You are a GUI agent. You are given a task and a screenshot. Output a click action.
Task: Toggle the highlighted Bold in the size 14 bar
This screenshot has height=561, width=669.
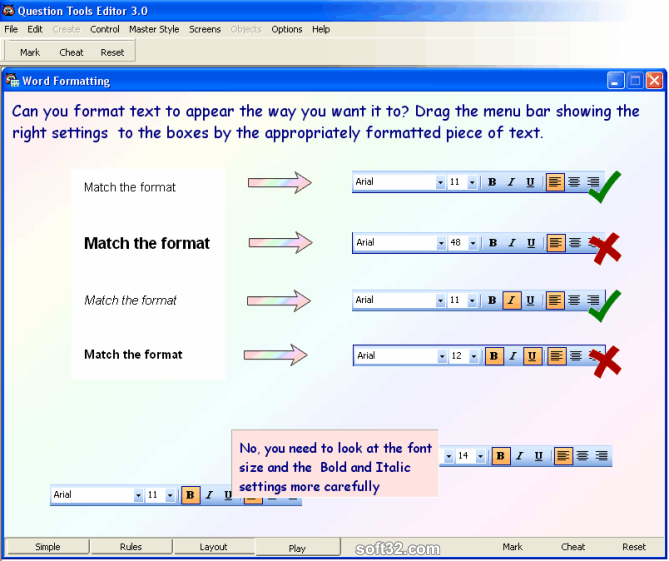pos(500,456)
